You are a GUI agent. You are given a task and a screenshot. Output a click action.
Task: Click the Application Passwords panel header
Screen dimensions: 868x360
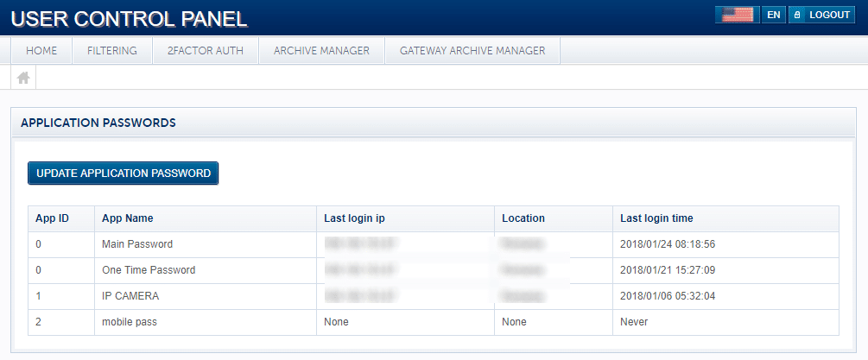(98, 123)
